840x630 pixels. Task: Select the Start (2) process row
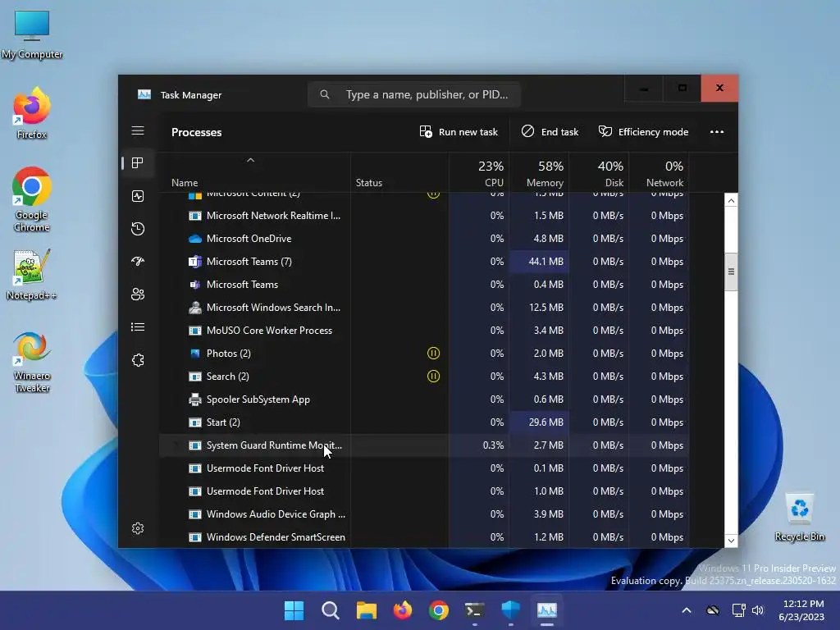click(424, 422)
